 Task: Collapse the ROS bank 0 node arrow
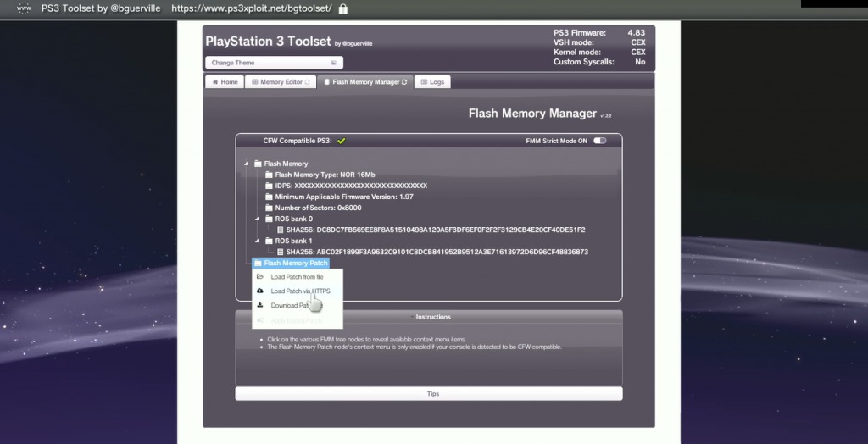[258, 219]
